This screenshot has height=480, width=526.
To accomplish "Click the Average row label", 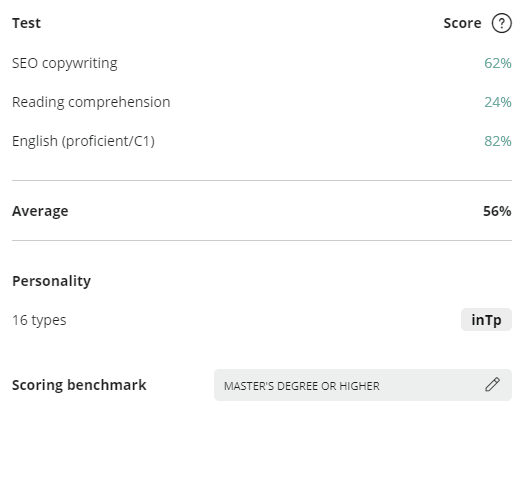I will pos(40,211).
